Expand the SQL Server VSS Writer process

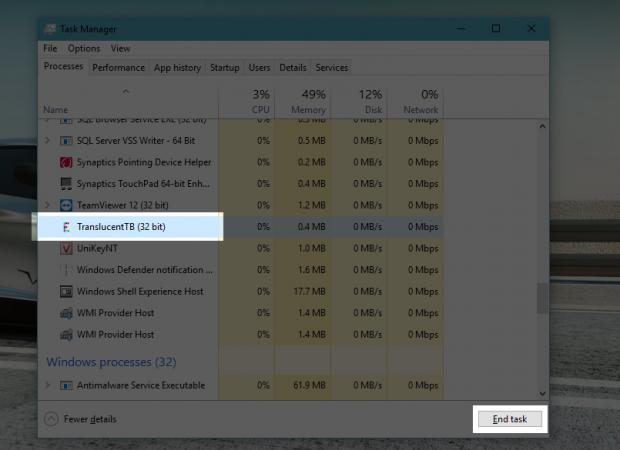(x=48, y=140)
